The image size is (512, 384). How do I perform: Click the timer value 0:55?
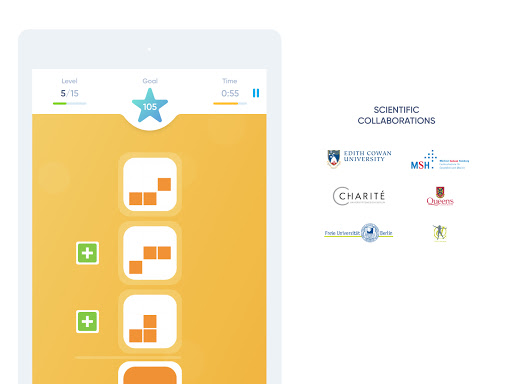tap(230, 93)
